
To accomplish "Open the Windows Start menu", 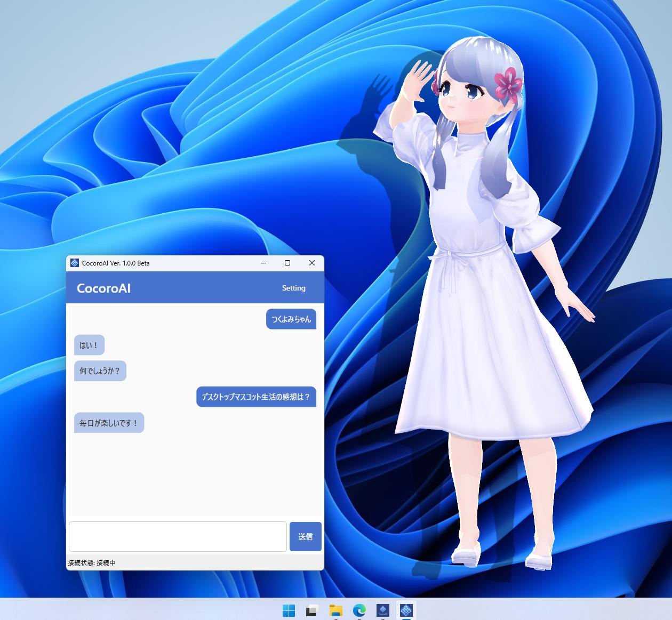I will [289, 610].
